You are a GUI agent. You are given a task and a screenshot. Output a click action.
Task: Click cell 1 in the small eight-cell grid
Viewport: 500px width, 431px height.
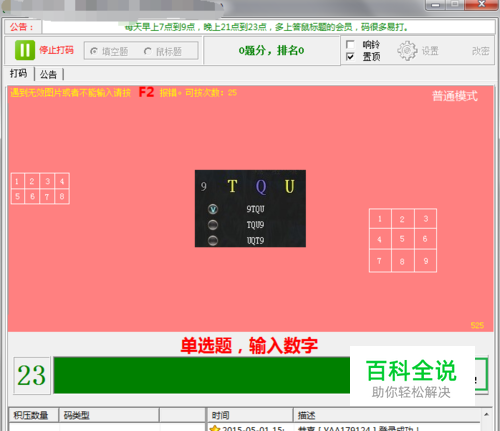click(17, 181)
